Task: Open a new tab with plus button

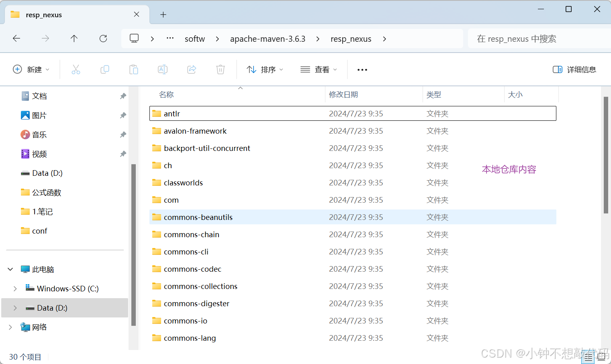Action: pos(163,15)
